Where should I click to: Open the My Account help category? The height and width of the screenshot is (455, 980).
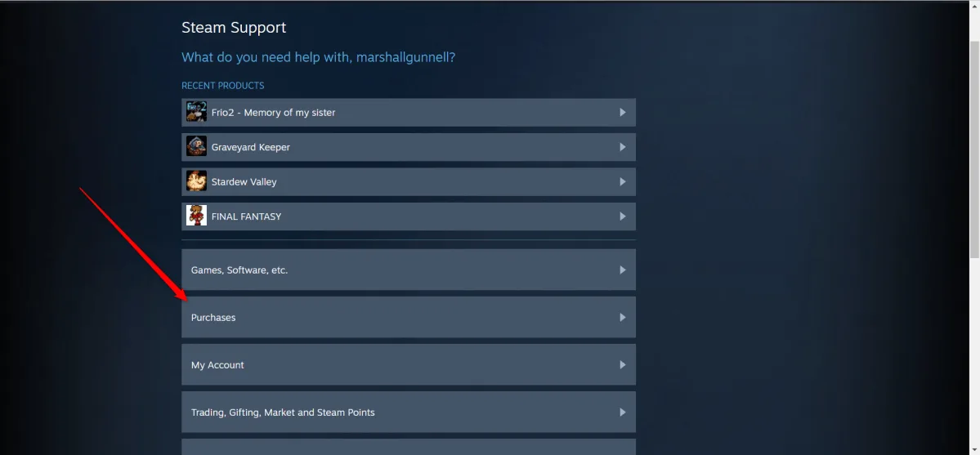click(409, 364)
